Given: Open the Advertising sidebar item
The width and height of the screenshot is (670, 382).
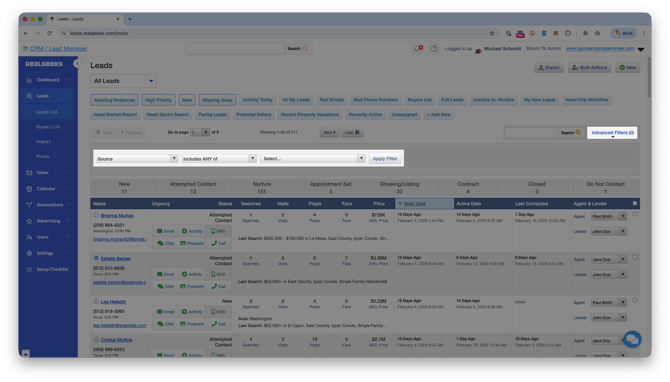Looking at the screenshot, I should tap(48, 221).
